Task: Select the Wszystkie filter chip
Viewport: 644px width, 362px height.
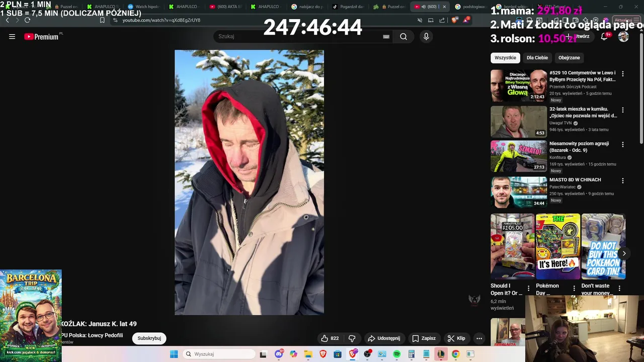Action: click(x=505, y=58)
